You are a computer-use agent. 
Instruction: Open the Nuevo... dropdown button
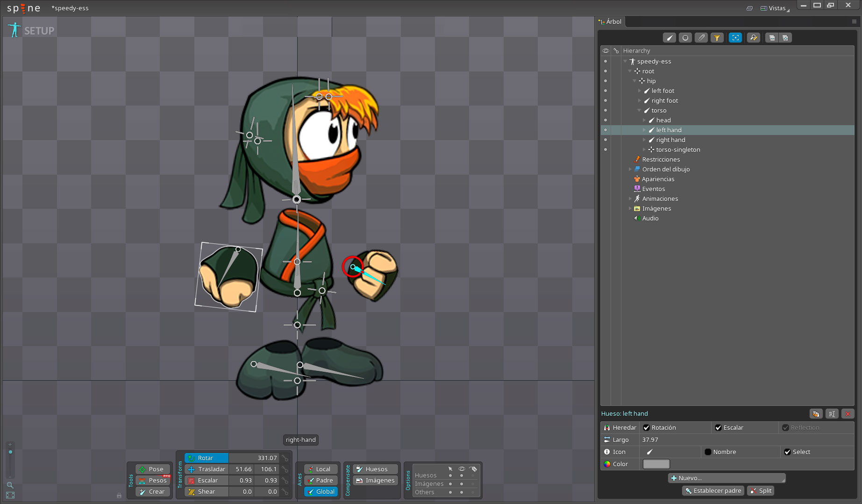[727, 478]
